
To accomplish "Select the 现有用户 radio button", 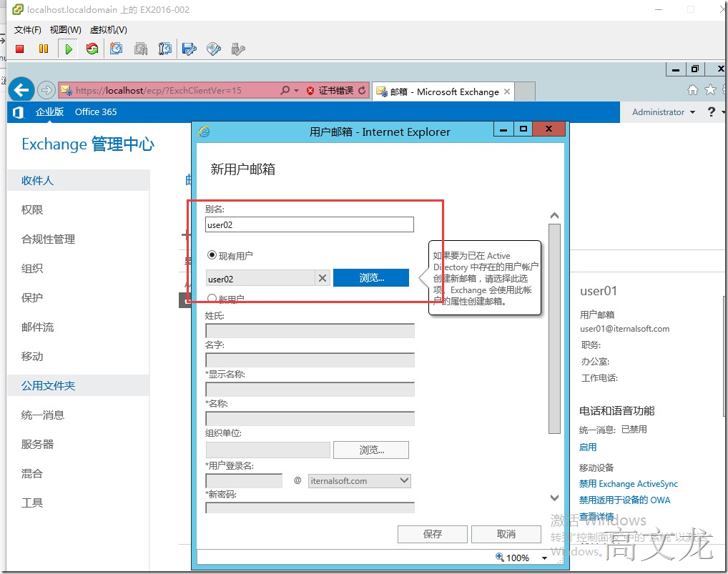I will tap(212, 255).
